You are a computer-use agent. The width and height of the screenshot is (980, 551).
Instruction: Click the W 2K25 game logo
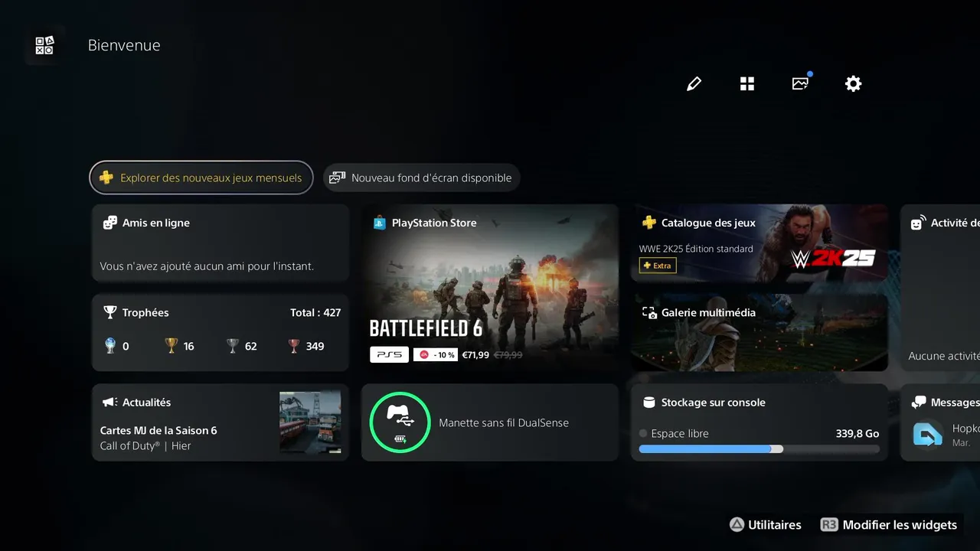coord(832,259)
